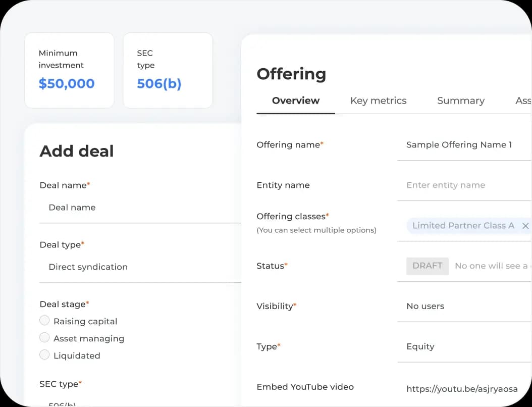
Task: Select the Raising capital radio button
Action: pos(44,321)
